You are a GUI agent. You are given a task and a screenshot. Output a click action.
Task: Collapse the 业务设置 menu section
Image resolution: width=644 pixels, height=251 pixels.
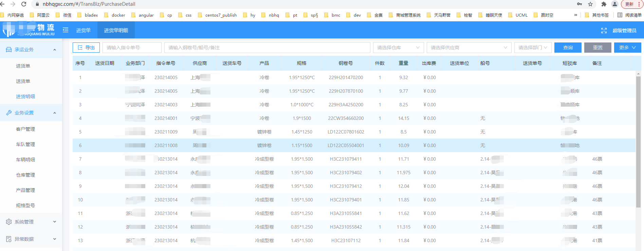coord(55,113)
